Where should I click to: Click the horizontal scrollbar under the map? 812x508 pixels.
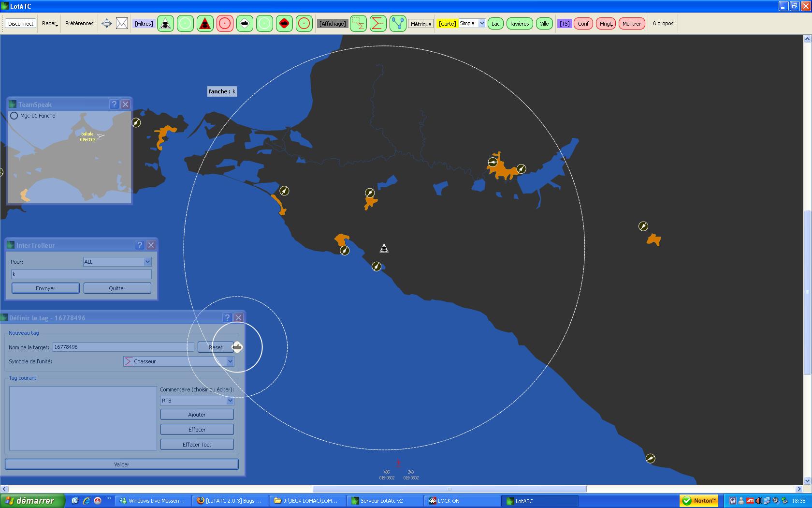pyautogui.click(x=449, y=489)
